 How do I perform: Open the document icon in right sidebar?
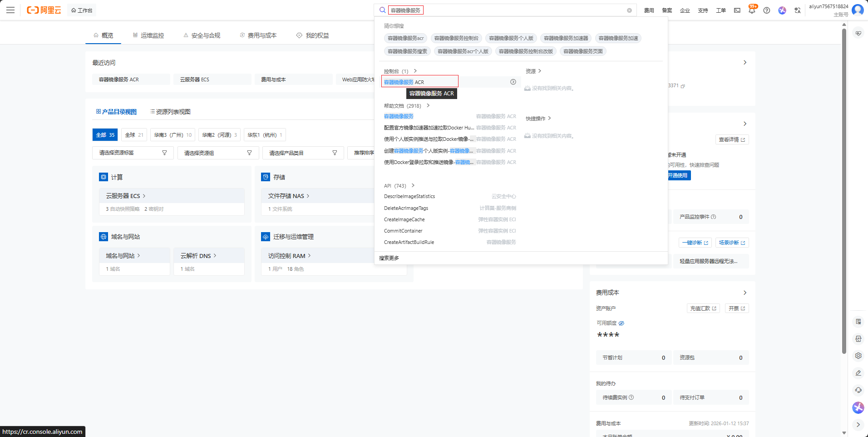[858, 322]
